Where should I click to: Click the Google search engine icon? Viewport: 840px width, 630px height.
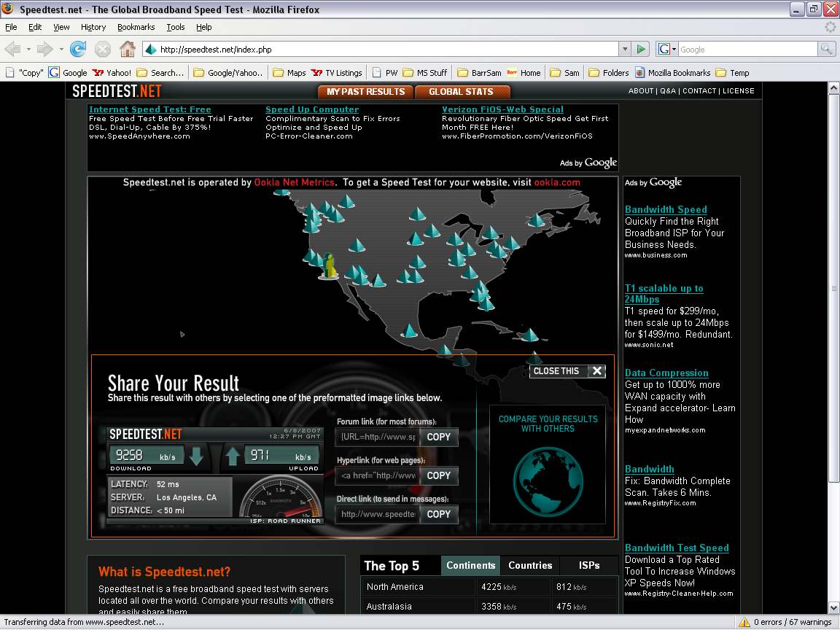coord(664,50)
